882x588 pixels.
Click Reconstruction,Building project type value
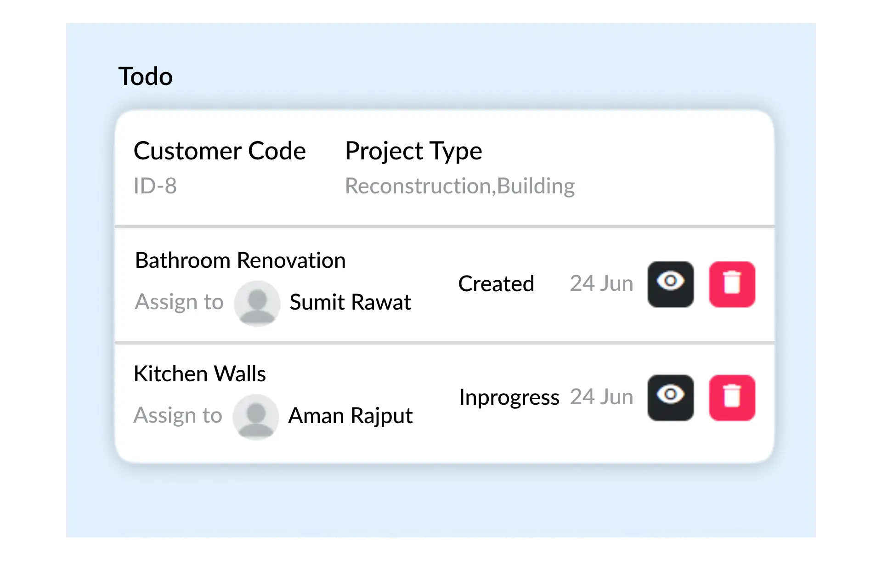coord(459,186)
